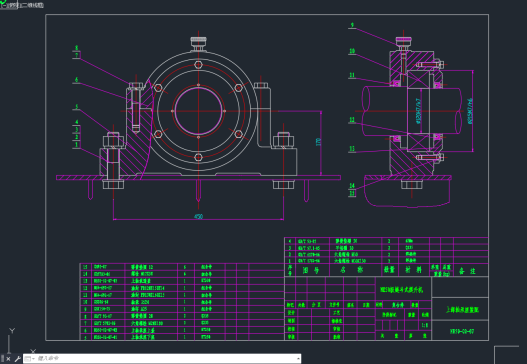Image resolution: width=527 pixels, height=364 pixels.
Task: Open the 2D wireframe visual style label
Action: (x=33, y=5)
